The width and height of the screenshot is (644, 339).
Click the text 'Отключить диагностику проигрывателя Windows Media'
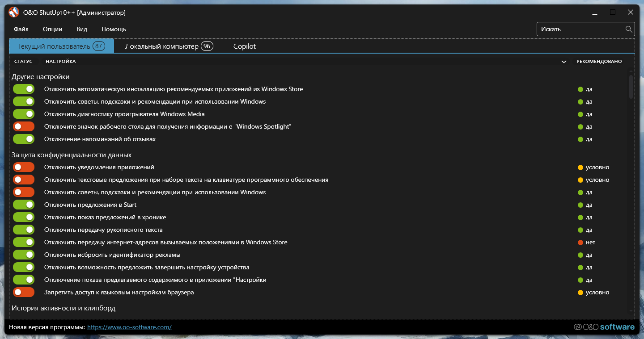[x=124, y=114]
